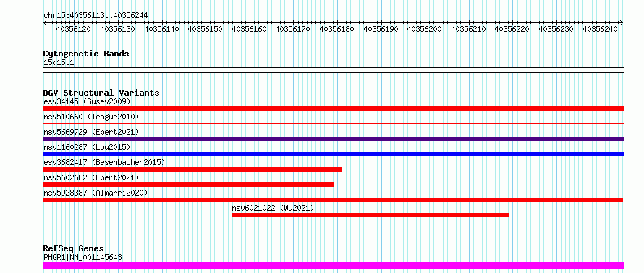644x273 pixels.
Task: Open nsv5602682 (Ebert2021) label
Action: pos(91,177)
